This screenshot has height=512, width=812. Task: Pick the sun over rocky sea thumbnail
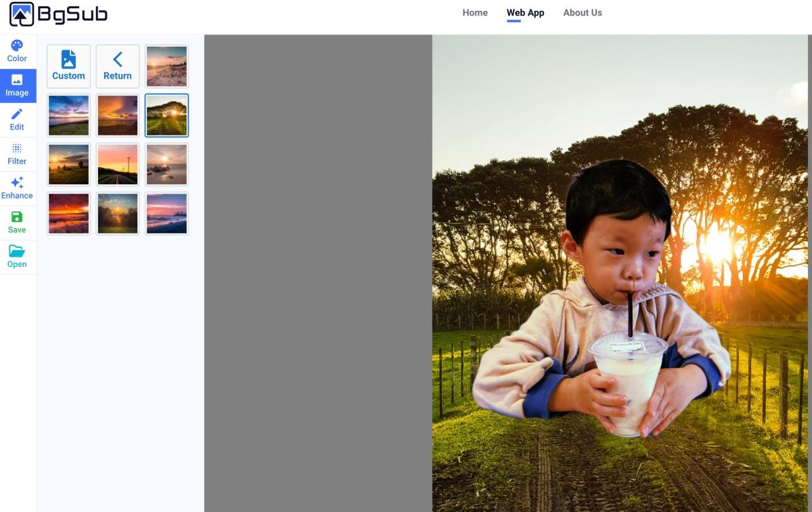point(166,165)
